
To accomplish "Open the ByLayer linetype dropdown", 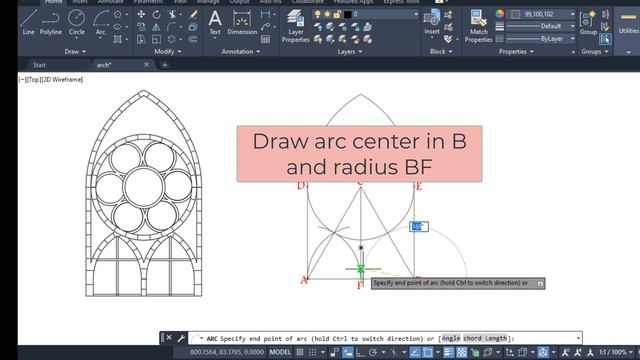I will pyautogui.click(x=572, y=39).
